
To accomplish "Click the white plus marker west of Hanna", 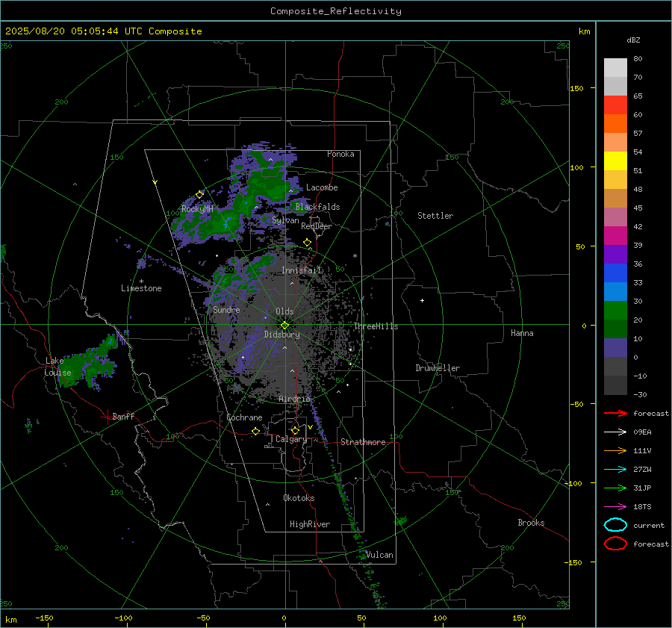I will coord(422,300).
